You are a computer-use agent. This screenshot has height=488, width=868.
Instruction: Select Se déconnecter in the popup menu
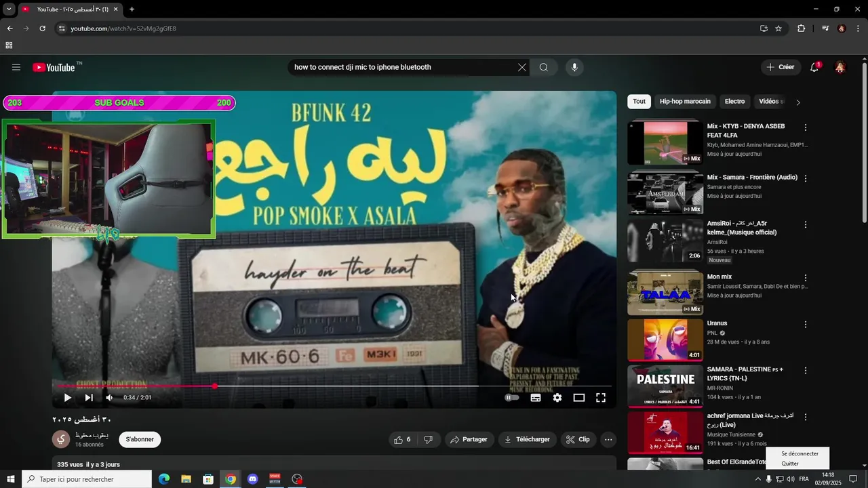coord(800,453)
